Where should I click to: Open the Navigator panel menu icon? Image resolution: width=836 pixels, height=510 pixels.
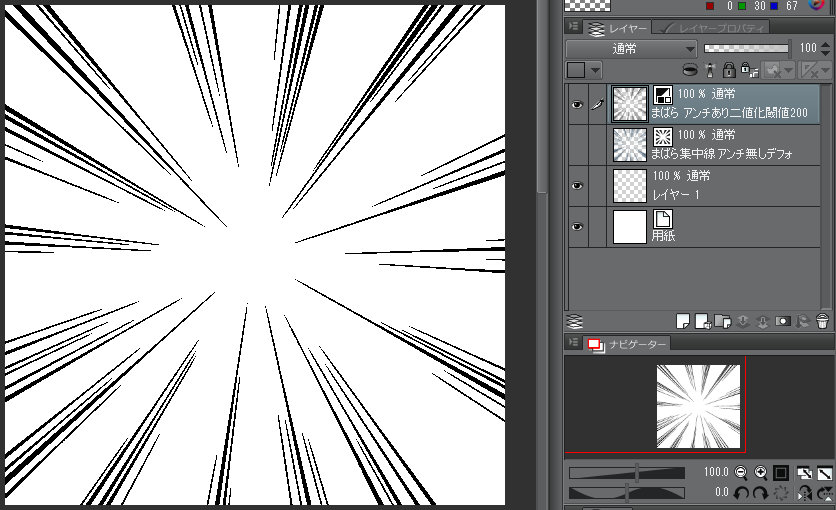[573, 342]
